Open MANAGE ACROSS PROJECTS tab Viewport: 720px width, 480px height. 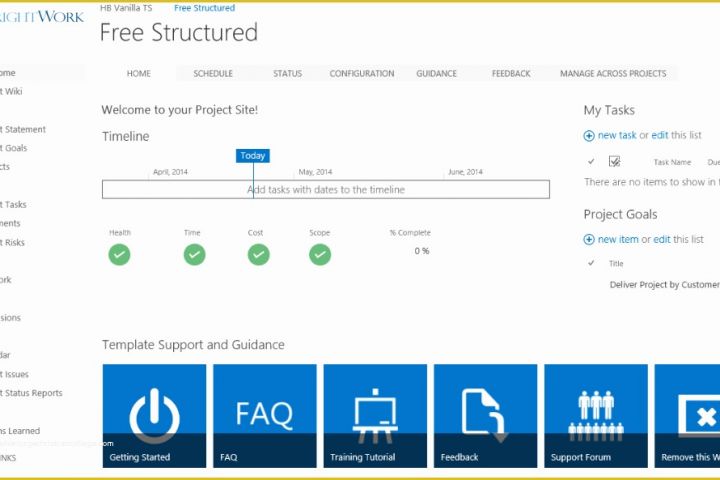point(613,73)
